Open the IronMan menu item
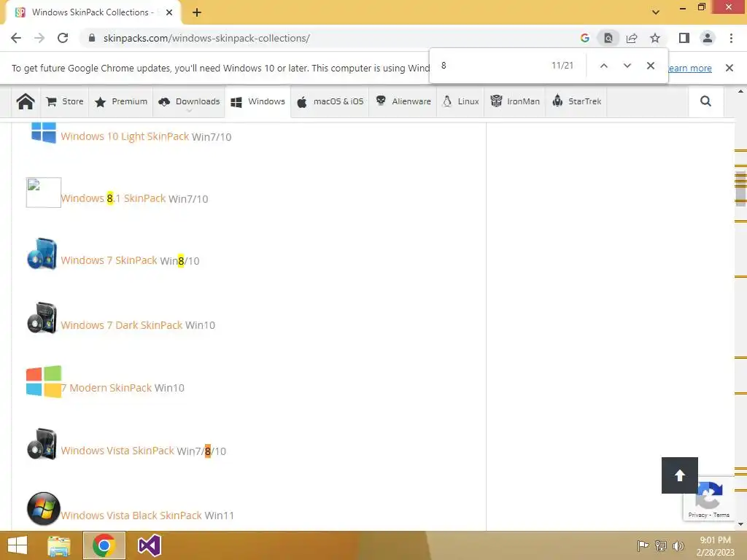The height and width of the screenshot is (560, 747). tap(515, 101)
